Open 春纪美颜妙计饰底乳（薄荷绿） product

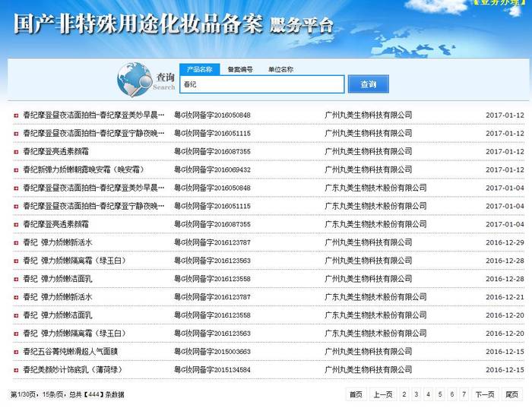tap(72, 370)
